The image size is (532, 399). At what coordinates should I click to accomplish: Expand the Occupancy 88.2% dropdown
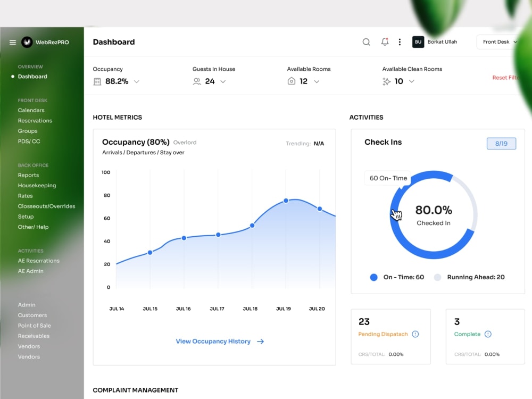coord(136,81)
